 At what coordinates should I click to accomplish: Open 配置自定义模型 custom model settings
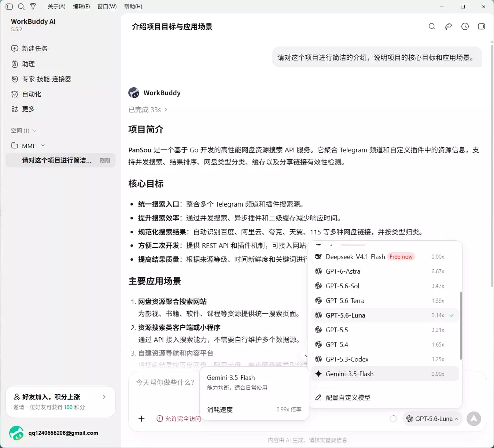pyautogui.click(x=385, y=398)
